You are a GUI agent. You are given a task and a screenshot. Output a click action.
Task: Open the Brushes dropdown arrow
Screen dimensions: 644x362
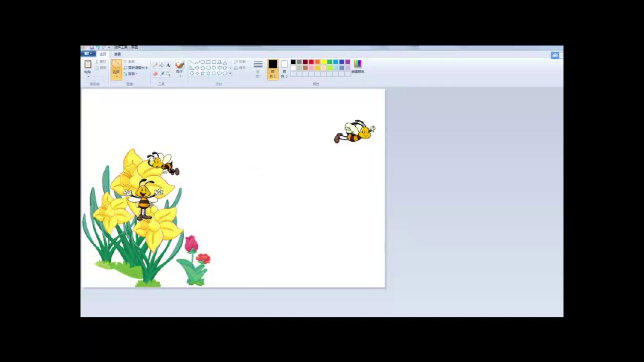[180, 76]
